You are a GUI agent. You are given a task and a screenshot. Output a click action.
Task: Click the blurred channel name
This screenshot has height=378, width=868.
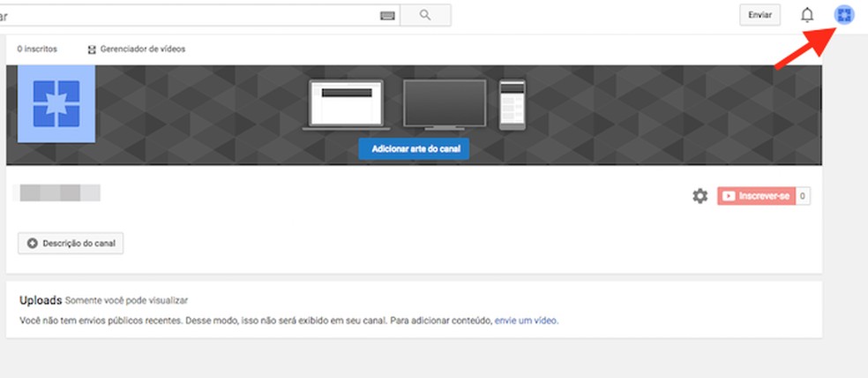point(60,193)
